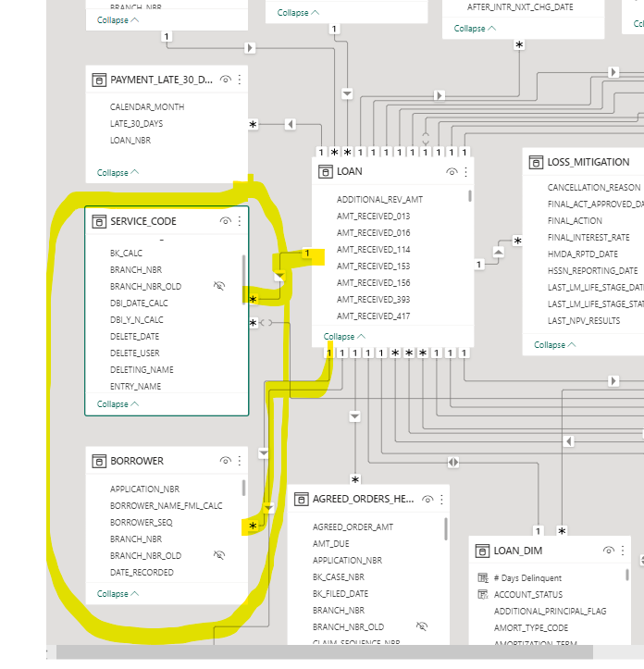
Task: Toggle visibility of AGREED_ORDERS_HE table
Action: coord(427,499)
